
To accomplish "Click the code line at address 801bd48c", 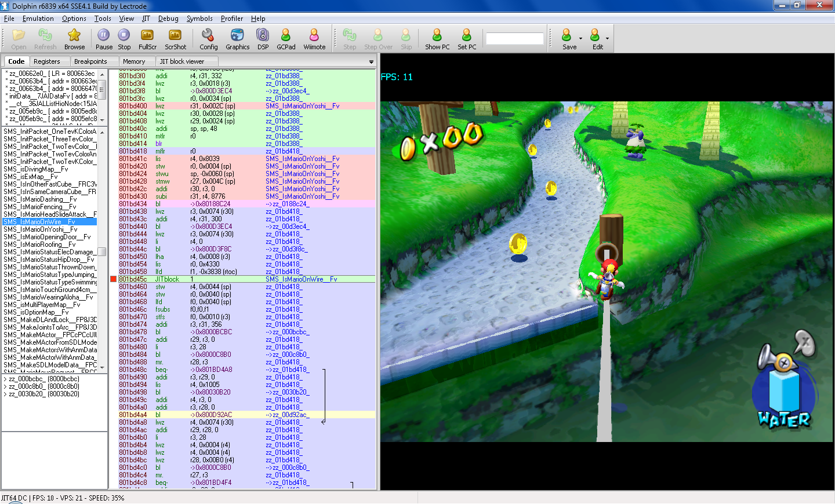I will [x=246, y=370].
